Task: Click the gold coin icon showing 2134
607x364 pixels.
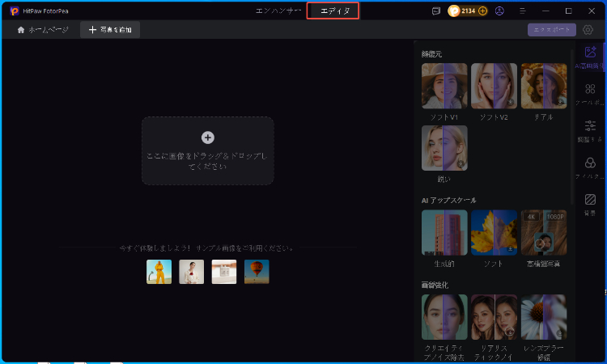Action: point(454,11)
